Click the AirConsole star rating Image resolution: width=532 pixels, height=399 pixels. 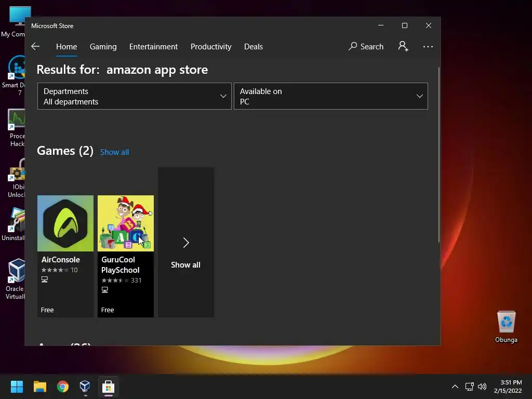(x=55, y=270)
